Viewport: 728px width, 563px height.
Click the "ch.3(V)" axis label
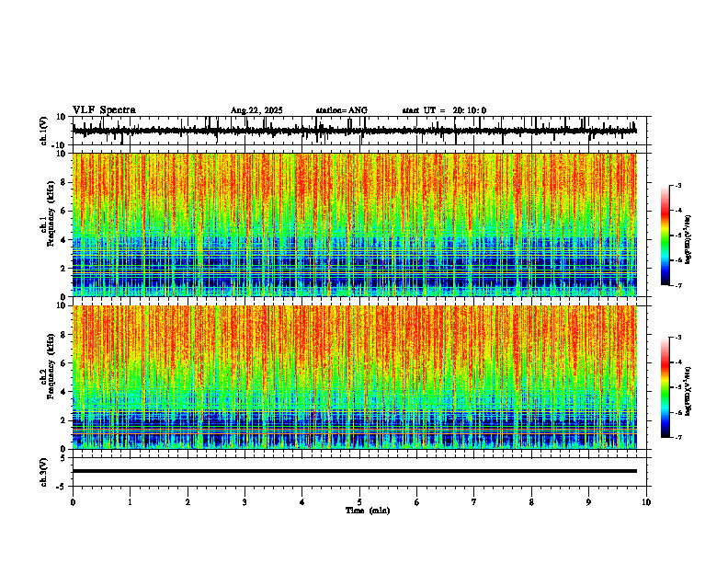point(44,472)
